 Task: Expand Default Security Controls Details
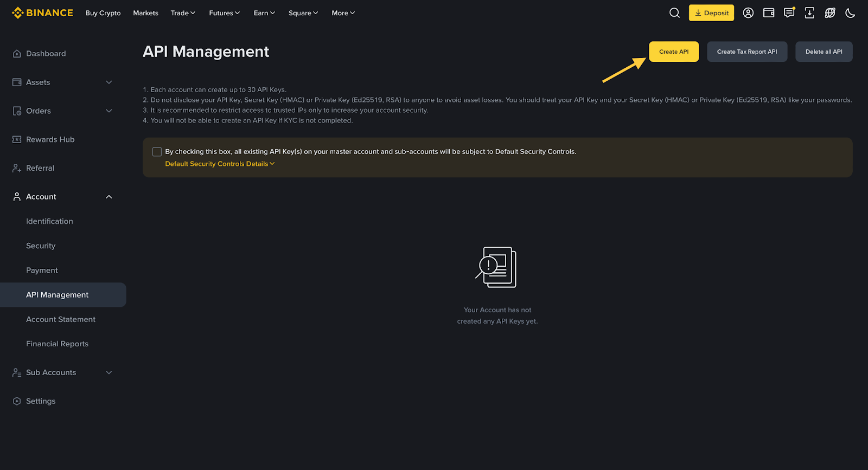[220, 164]
